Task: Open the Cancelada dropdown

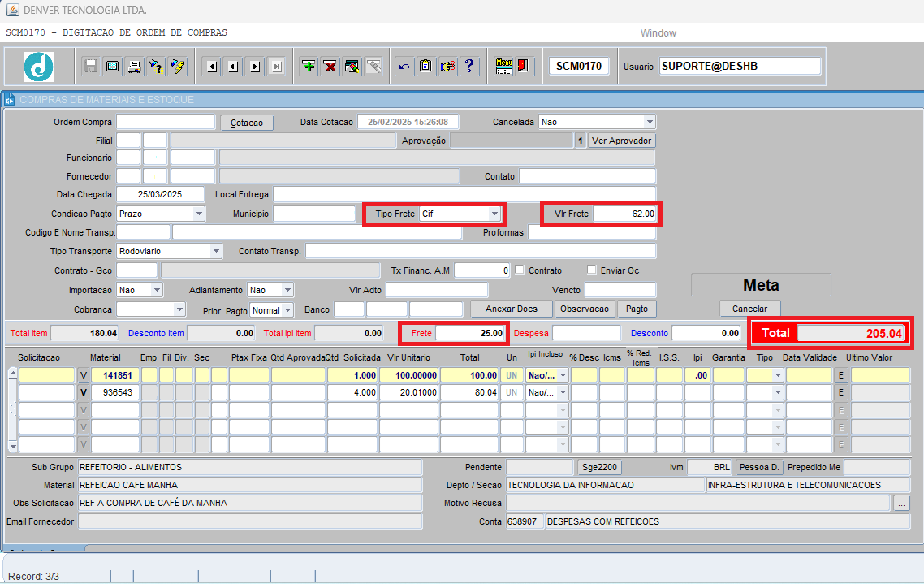Action: [650, 122]
